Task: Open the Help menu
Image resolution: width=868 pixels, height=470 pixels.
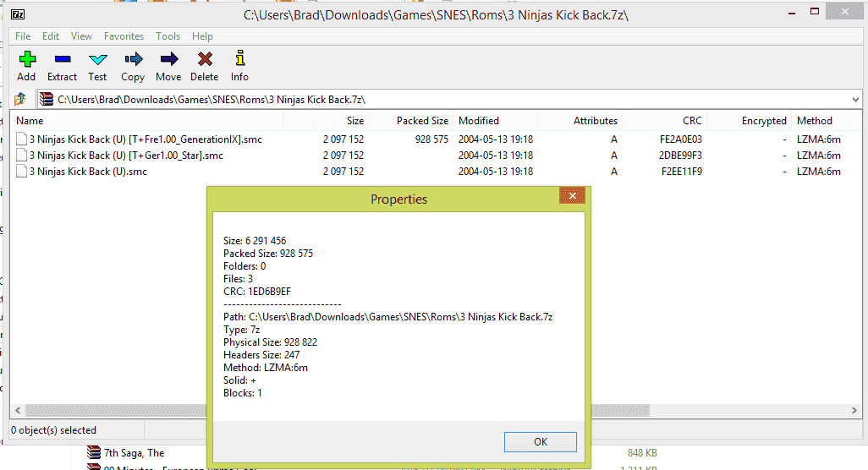Action: [202, 36]
